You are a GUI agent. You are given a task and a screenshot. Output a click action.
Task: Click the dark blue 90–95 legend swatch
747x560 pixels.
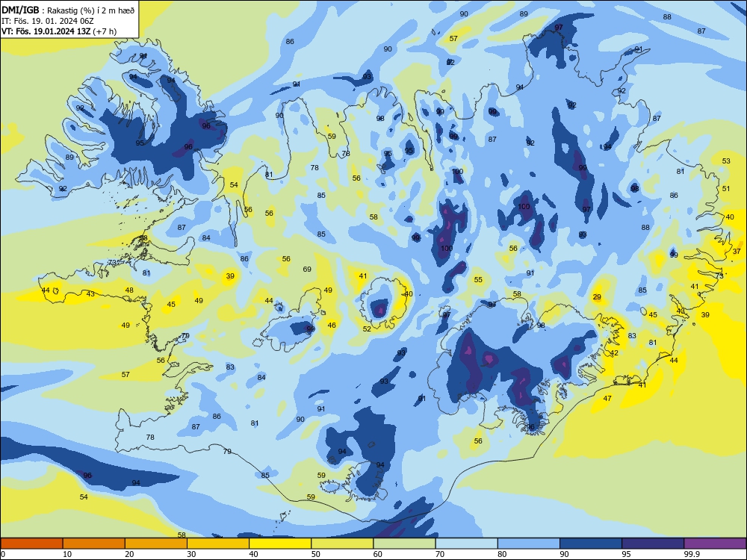pyautogui.click(x=591, y=544)
